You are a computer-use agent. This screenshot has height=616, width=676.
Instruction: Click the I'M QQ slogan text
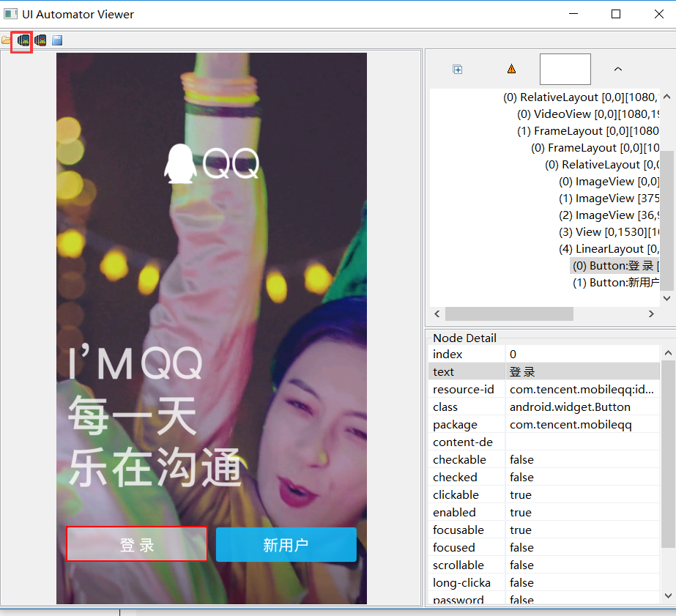[x=135, y=363]
